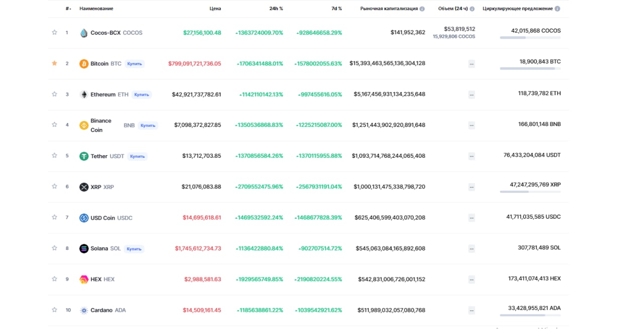Click Ethereum market cap $5,167,456,931,134,235,648

pyautogui.click(x=389, y=95)
